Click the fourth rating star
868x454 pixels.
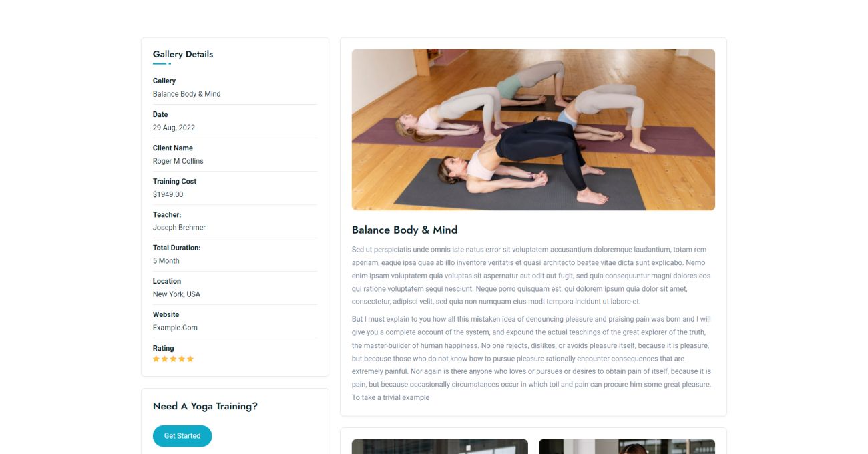click(x=182, y=359)
